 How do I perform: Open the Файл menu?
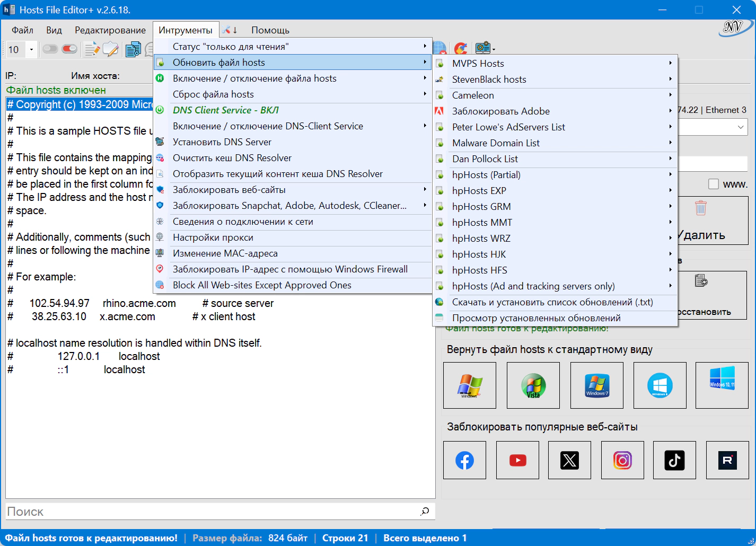click(22, 30)
